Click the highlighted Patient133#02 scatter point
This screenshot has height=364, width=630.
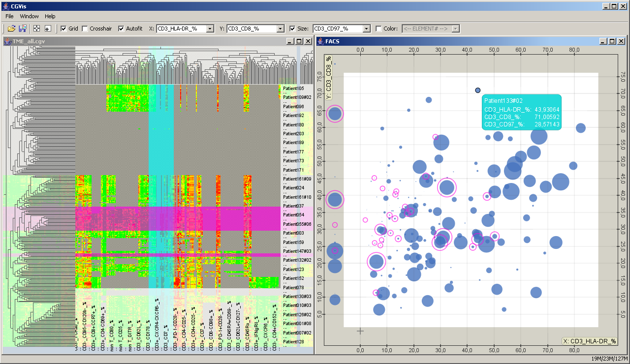click(477, 90)
